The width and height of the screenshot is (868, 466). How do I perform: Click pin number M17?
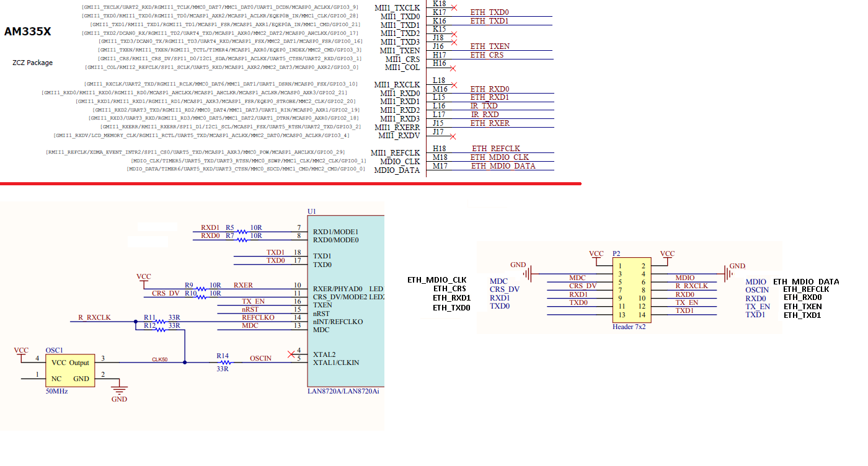pyautogui.click(x=440, y=165)
